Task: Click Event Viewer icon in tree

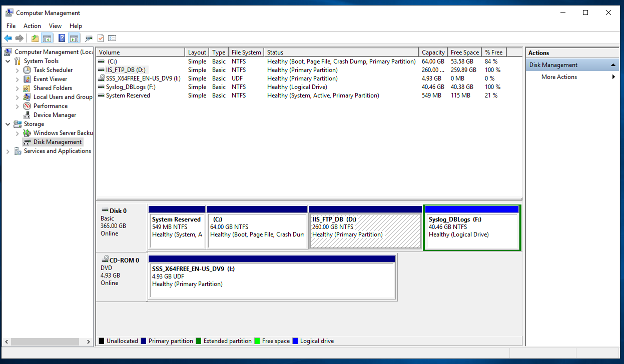Action: pyautogui.click(x=27, y=79)
